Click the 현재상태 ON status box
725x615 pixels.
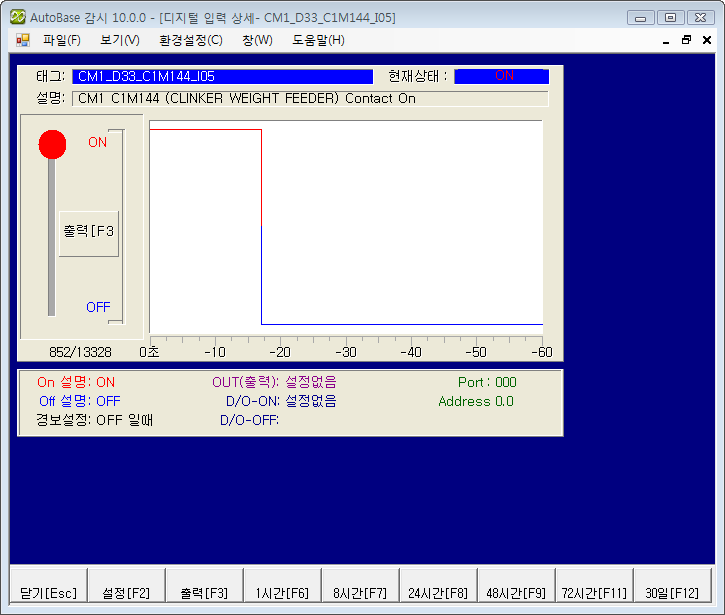pyautogui.click(x=502, y=76)
